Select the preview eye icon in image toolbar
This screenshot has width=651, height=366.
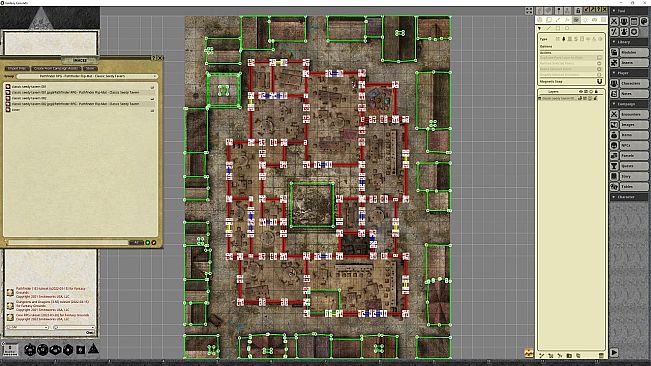[x=595, y=20]
